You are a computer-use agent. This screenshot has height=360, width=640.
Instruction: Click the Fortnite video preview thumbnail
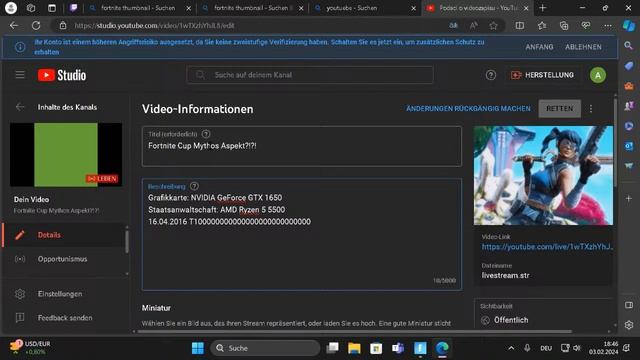543,176
